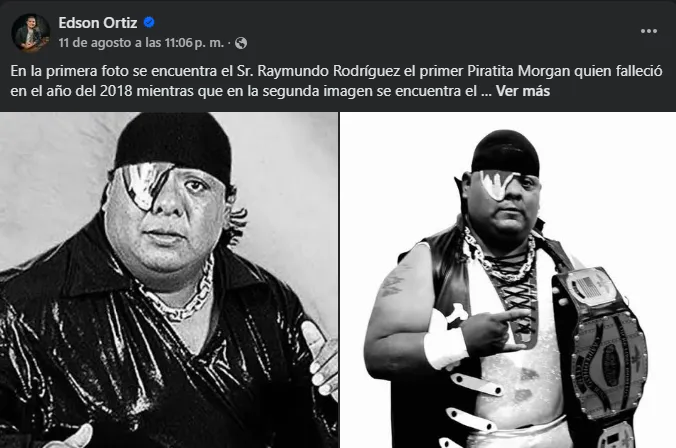This screenshot has height=448, width=676.
Task: Click the raised hand in the left photo
Action: click(321, 361)
